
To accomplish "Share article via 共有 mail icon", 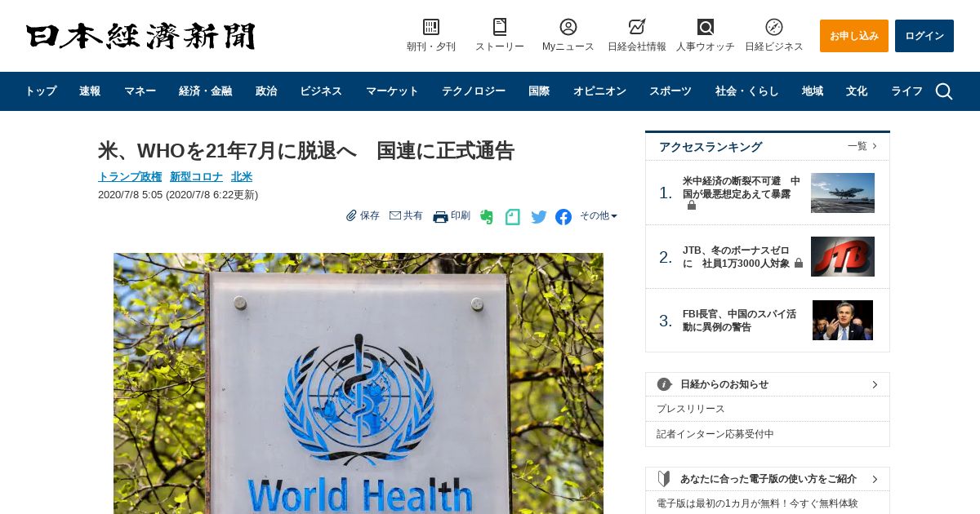I will [x=395, y=215].
